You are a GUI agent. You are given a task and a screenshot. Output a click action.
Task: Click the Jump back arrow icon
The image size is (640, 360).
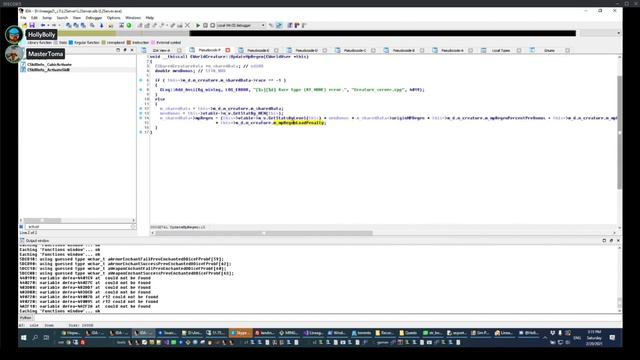tap(43, 25)
